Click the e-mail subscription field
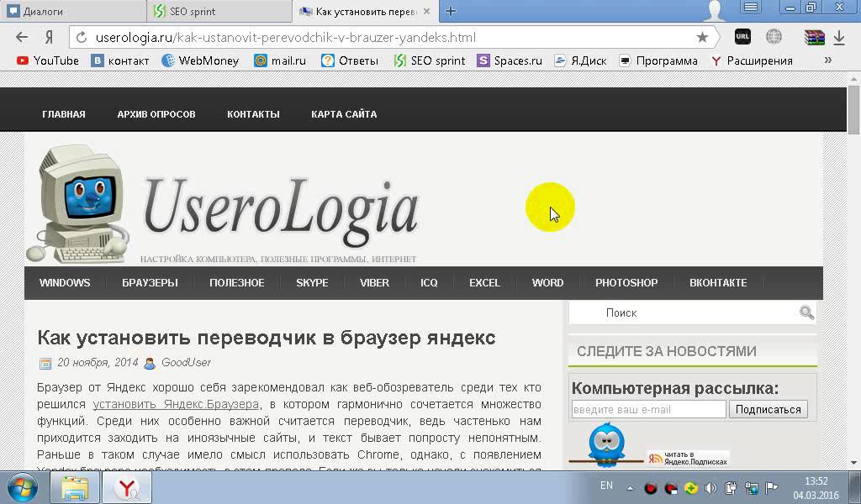The width and height of the screenshot is (861, 504). [x=648, y=409]
